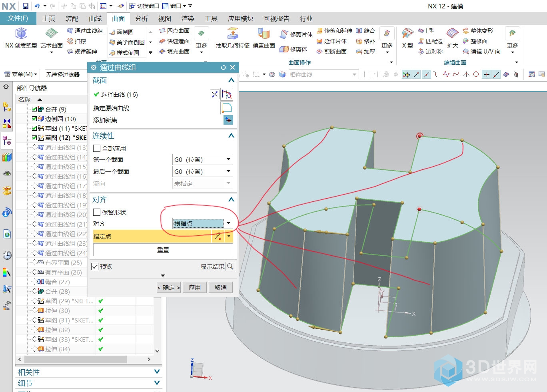Select the 美学面倒圆 tool
547x392 pixels.
click(x=127, y=42)
